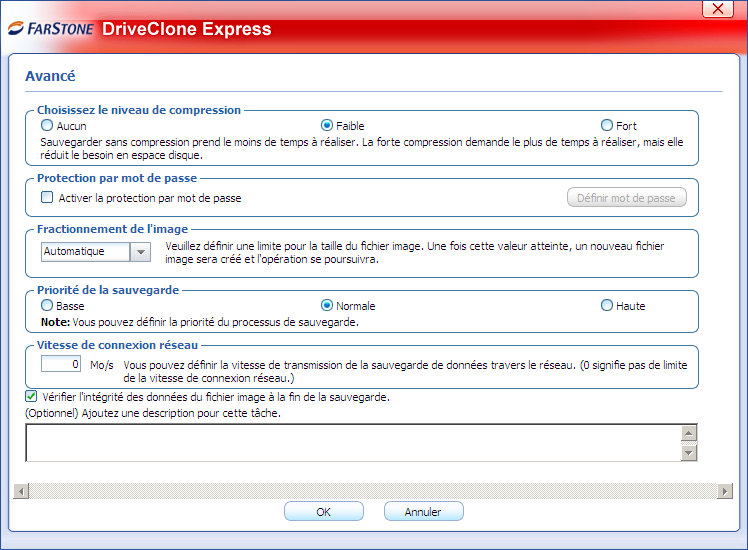Click description box scroll up arrow
This screenshot has height=550, width=748.
(x=689, y=433)
